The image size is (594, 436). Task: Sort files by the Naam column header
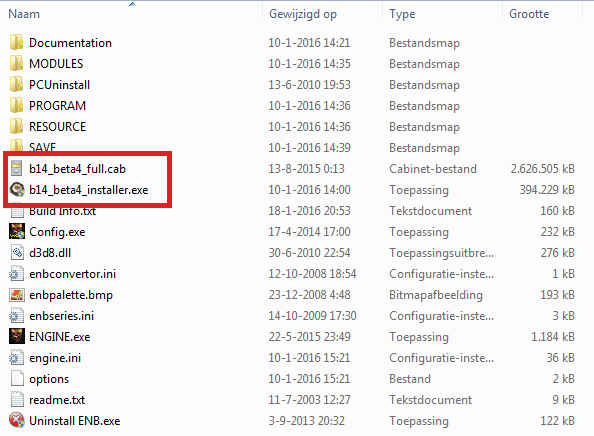(x=24, y=14)
